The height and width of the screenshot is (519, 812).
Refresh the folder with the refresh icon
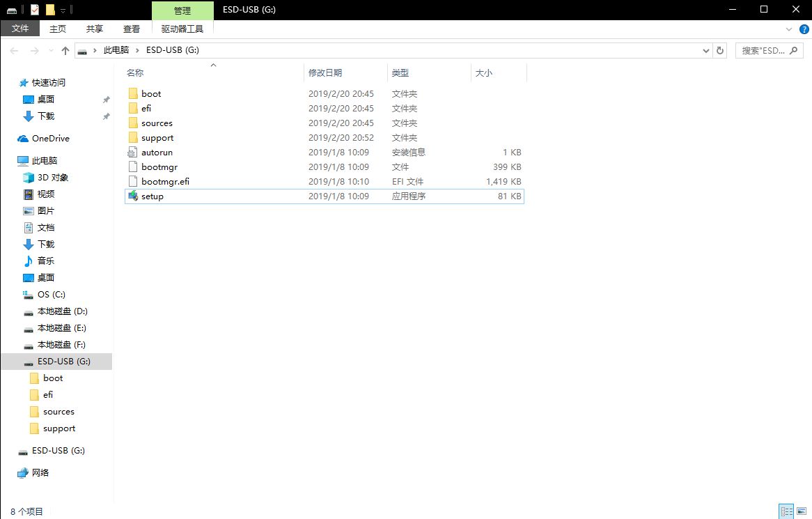[720, 50]
